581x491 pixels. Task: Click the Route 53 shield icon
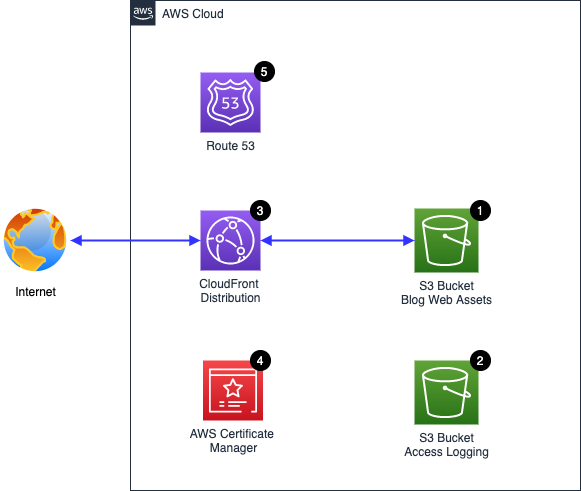point(230,102)
